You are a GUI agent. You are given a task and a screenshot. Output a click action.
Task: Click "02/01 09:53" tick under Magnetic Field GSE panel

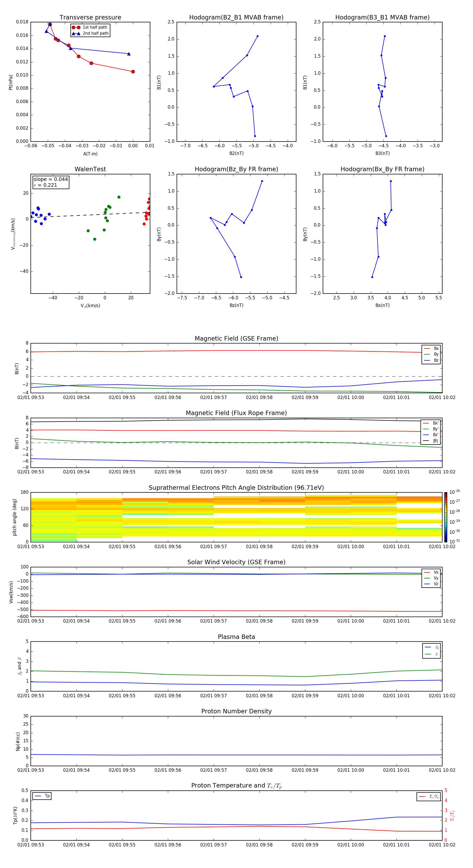point(31,398)
